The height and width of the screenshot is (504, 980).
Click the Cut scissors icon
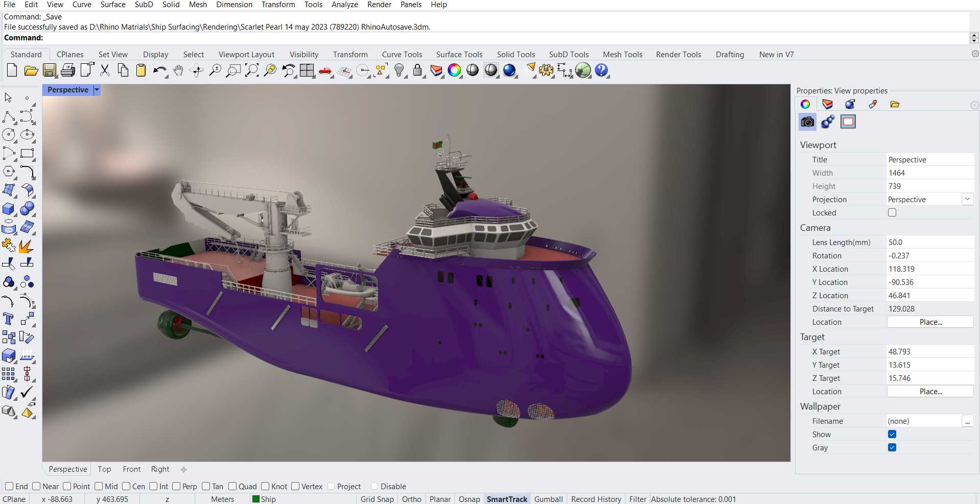click(105, 70)
